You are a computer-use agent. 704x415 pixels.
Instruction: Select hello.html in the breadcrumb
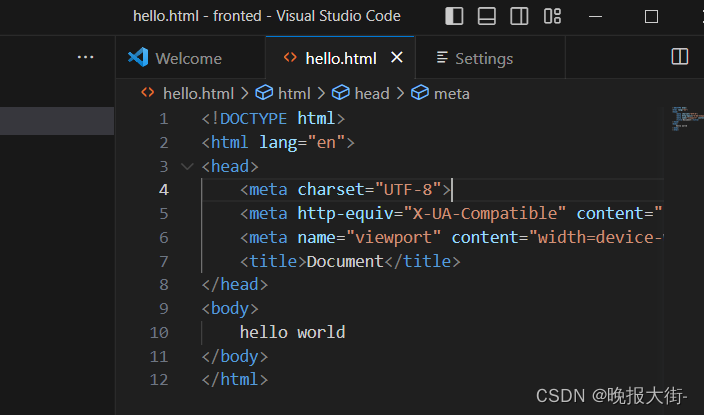197,93
